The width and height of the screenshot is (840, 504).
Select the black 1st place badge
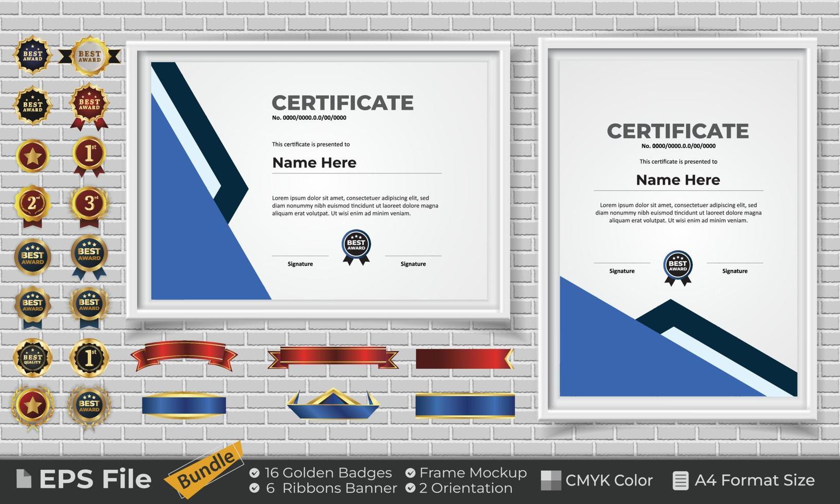pyautogui.click(x=90, y=357)
